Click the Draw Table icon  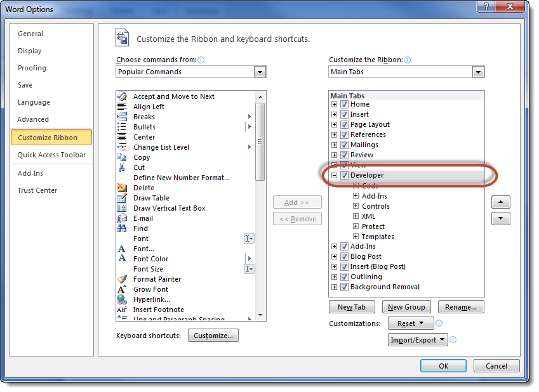122,198
